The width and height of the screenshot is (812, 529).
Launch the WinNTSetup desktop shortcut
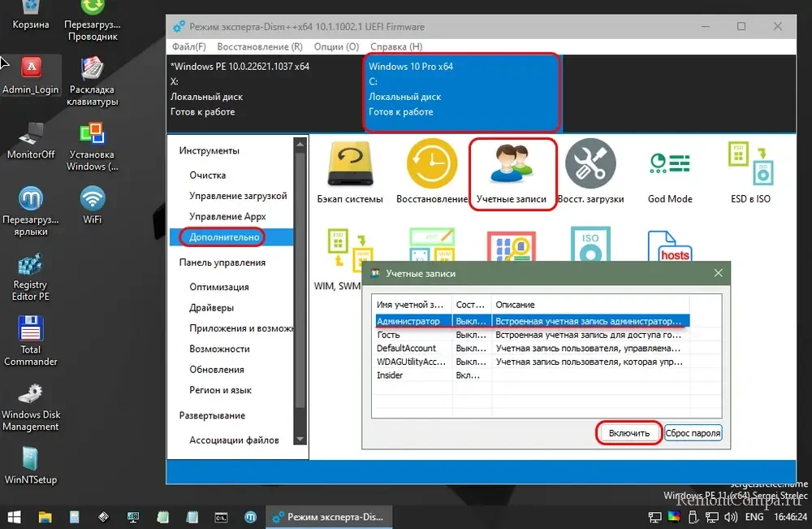click(x=31, y=466)
